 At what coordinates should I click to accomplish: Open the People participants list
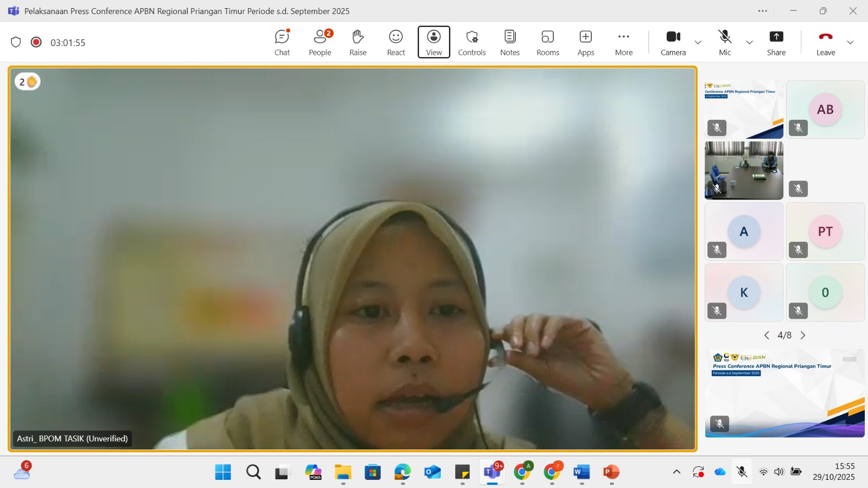[x=320, y=42]
